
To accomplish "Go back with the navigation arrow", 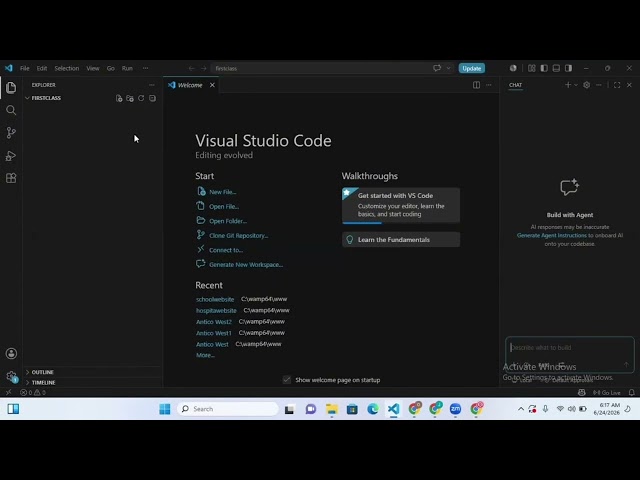I will point(191,68).
